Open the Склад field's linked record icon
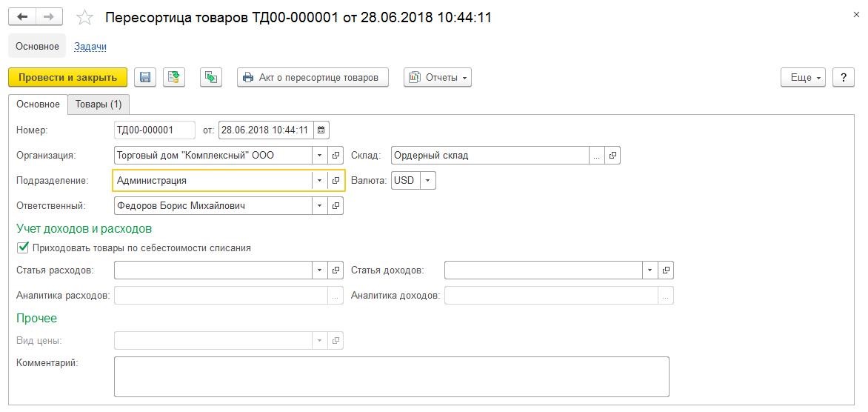The width and height of the screenshot is (868, 412). (x=612, y=156)
